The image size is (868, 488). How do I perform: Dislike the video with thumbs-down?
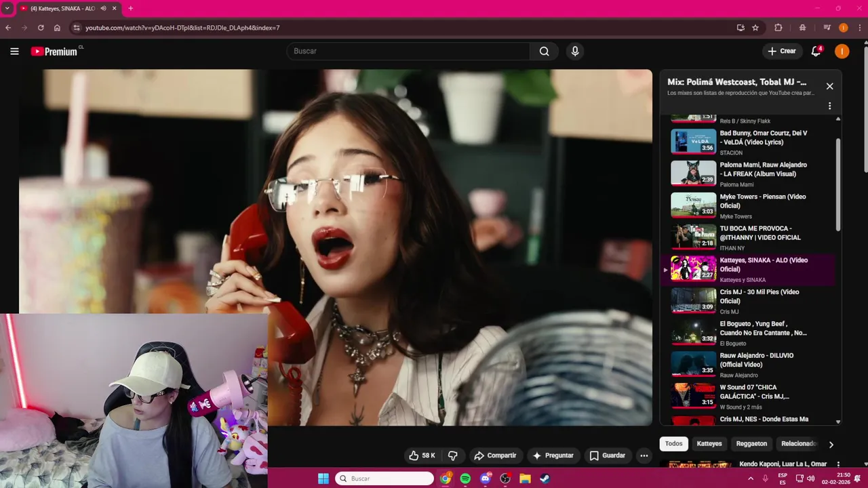coord(453,455)
